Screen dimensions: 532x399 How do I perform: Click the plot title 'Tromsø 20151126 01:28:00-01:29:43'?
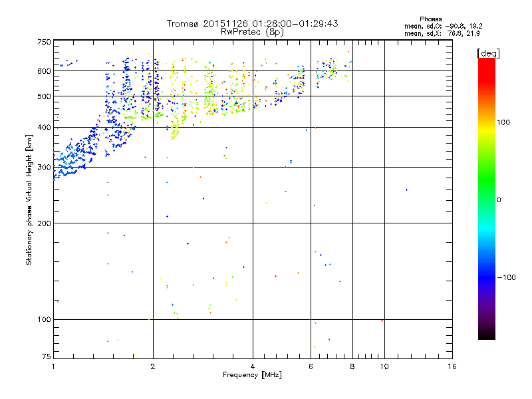[x=252, y=23]
